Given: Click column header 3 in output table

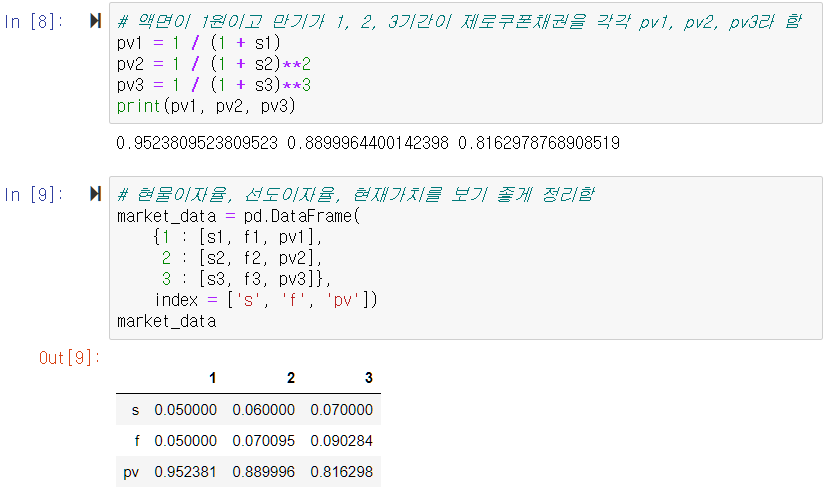Looking at the screenshot, I should [369, 378].
